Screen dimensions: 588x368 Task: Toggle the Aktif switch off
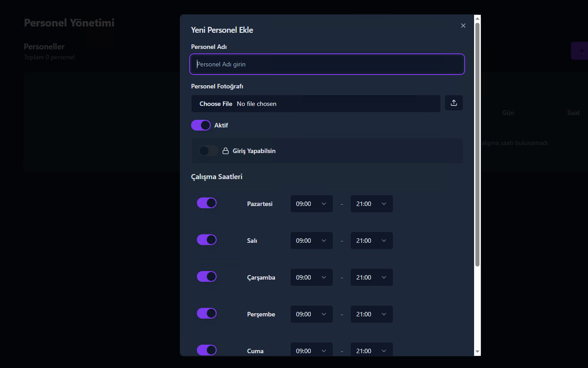click(200, 125)
